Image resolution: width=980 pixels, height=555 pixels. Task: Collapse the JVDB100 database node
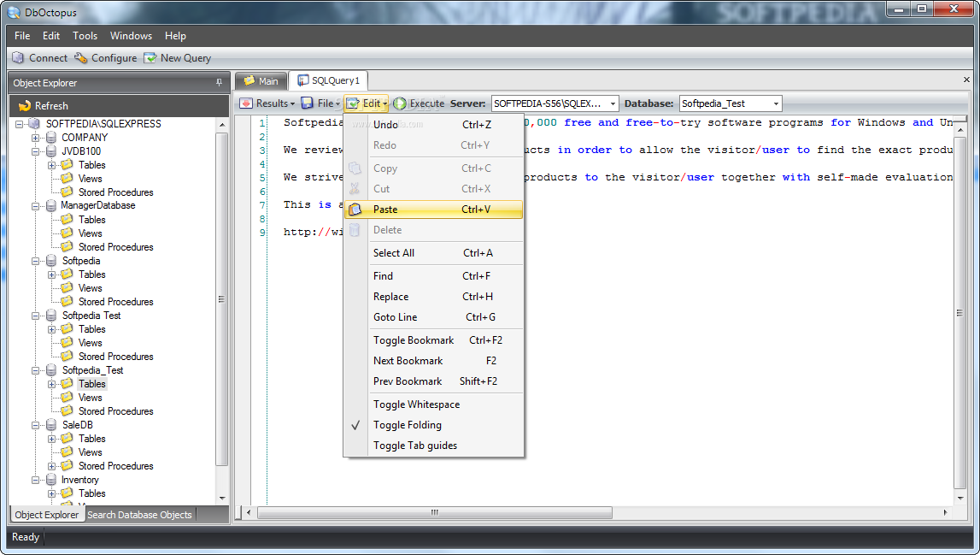[x=36, y=151]
